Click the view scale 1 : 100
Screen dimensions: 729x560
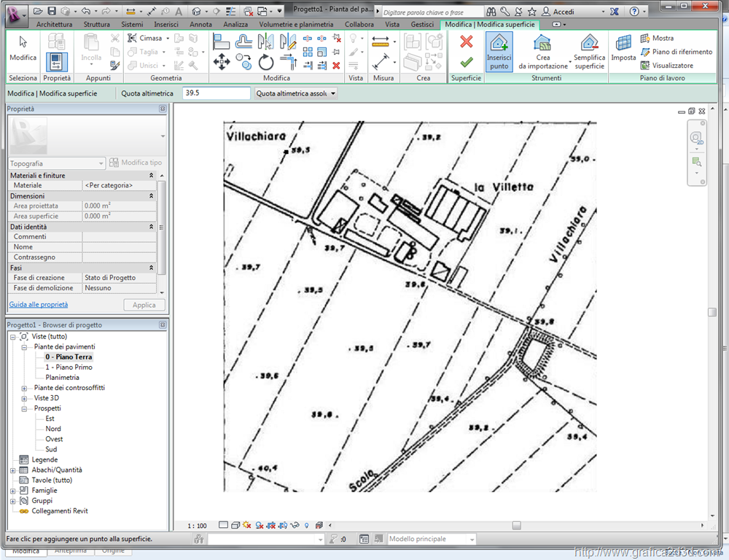(197, 525)
